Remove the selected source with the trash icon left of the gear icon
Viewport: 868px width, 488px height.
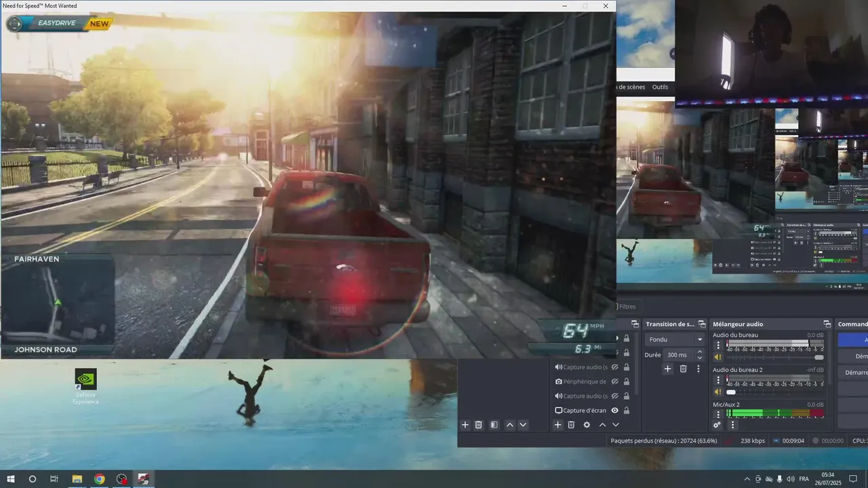click(571, 425)
